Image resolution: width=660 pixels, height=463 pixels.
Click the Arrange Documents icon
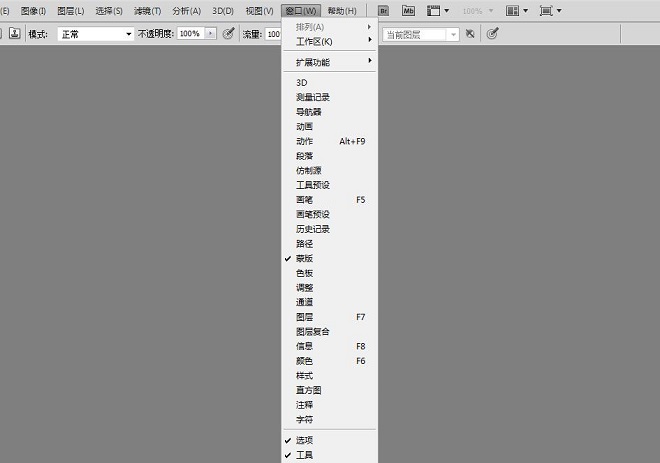click(x=516, y=10)
